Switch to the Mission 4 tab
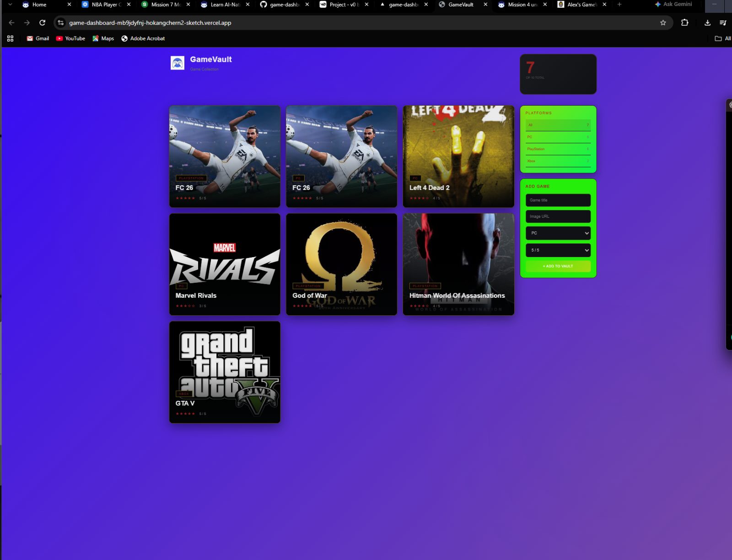This screenshot has width=732, height=560. point(518,5)
